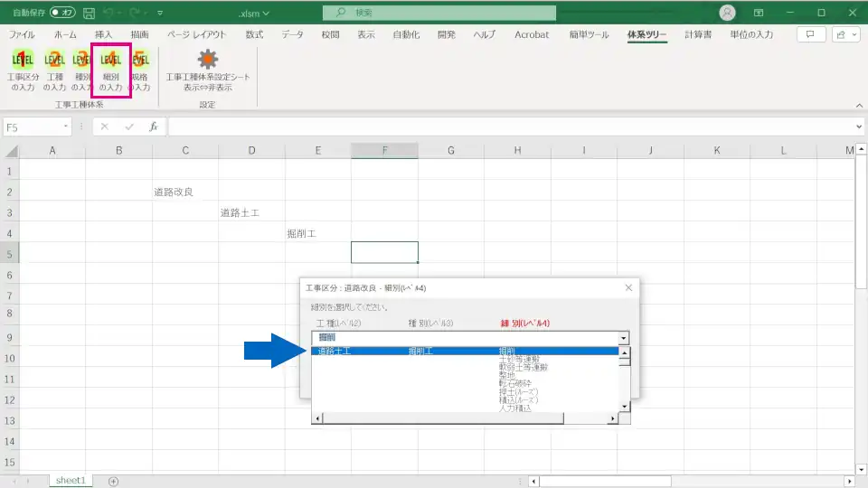Switch to the 開発 tab
This screenshot has width=868, height=488.
[446, 34]
